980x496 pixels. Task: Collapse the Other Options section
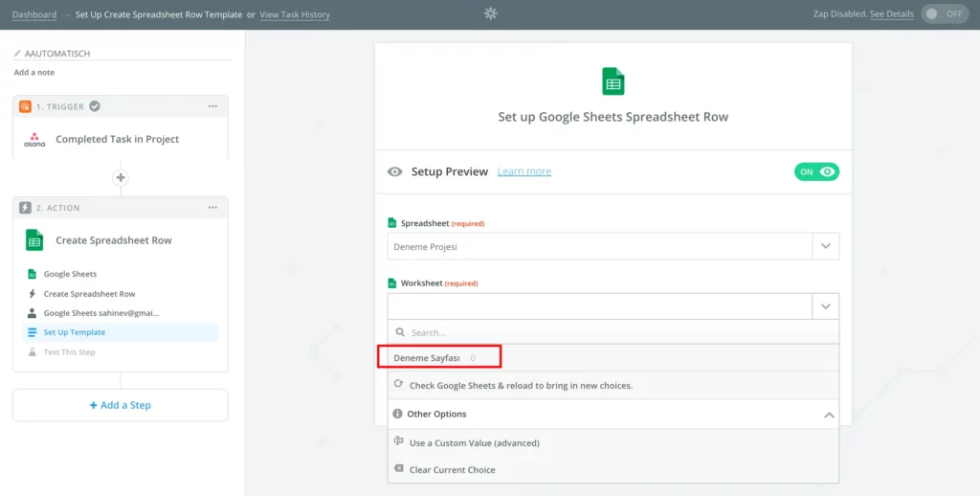click(829, 415)
